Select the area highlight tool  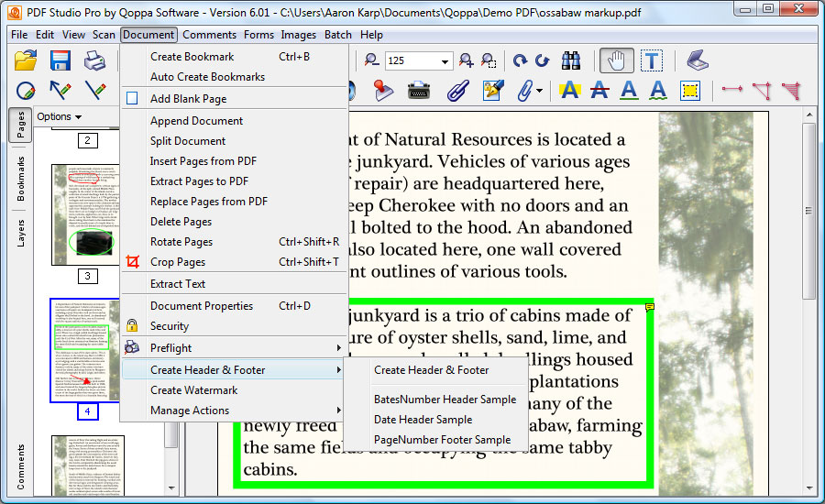click(689, 91)
